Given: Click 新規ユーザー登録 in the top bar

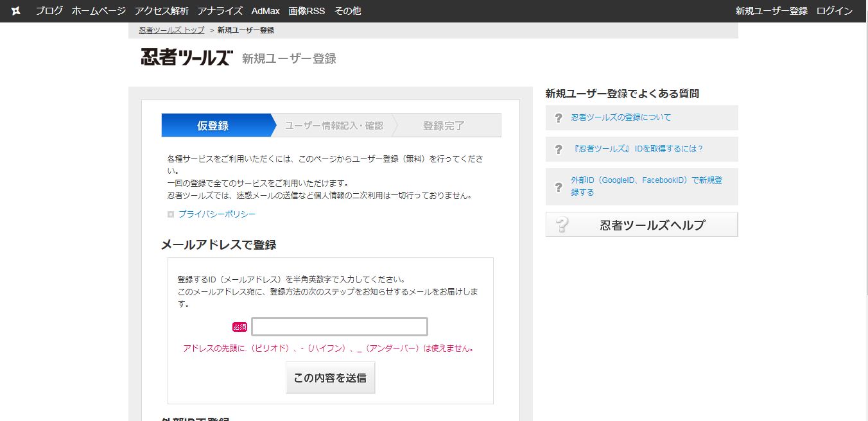Looking at the screenshot, I should [772, 11].
